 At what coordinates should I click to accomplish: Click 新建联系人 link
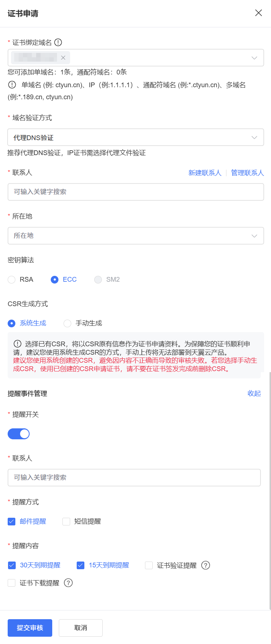(205, 173)
